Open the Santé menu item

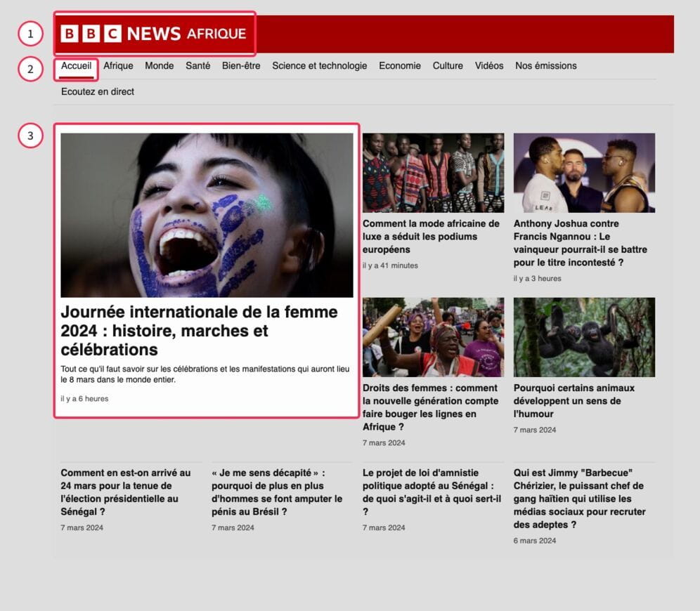pyautogui.click(x=197, y=66)
